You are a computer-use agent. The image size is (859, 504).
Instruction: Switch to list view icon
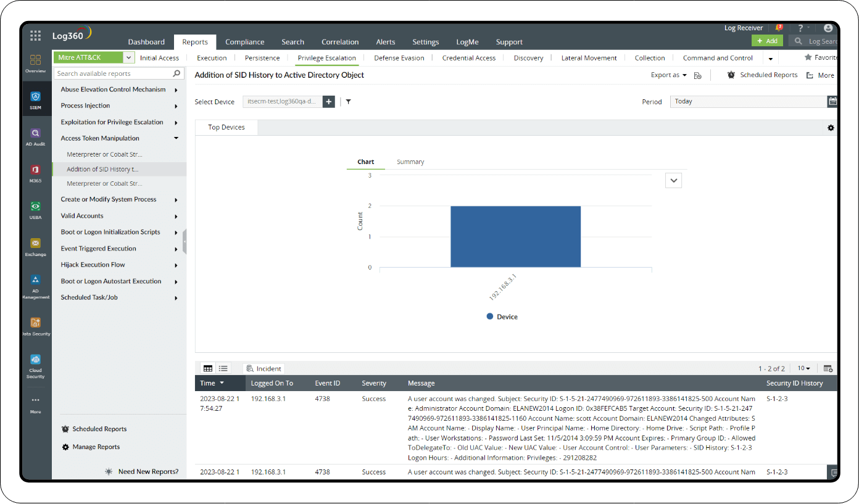(223, 368)
